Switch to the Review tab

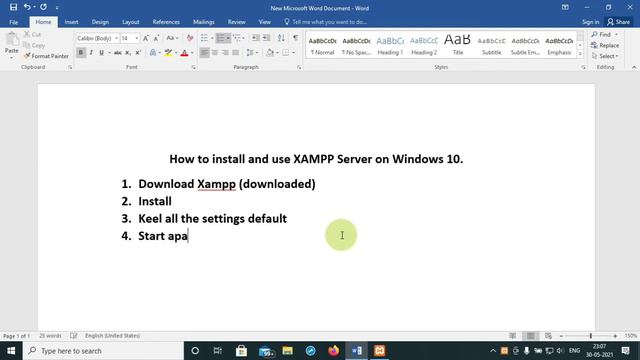237,22
